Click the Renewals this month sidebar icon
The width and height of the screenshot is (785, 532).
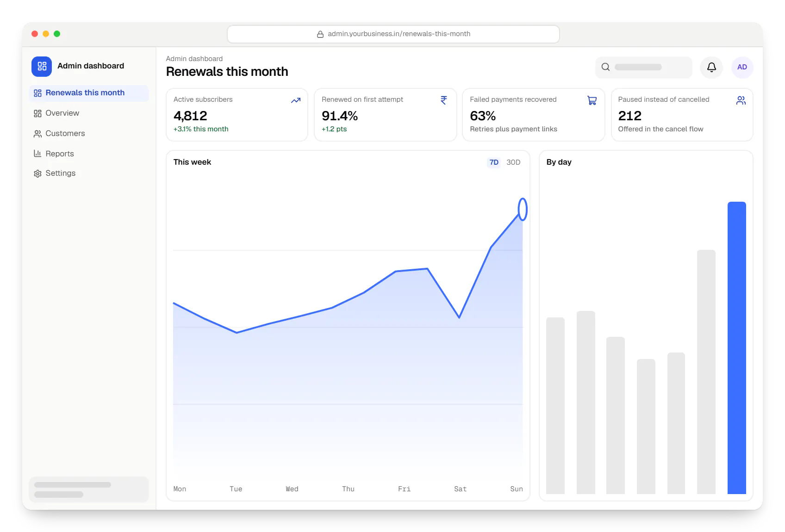(x=37, y=93)
